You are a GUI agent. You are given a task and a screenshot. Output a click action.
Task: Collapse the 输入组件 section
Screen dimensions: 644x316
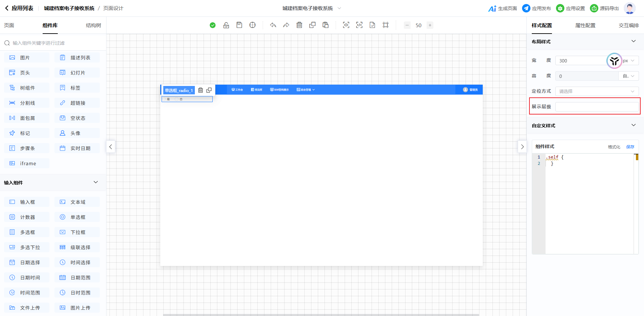(x=96, y=182)
